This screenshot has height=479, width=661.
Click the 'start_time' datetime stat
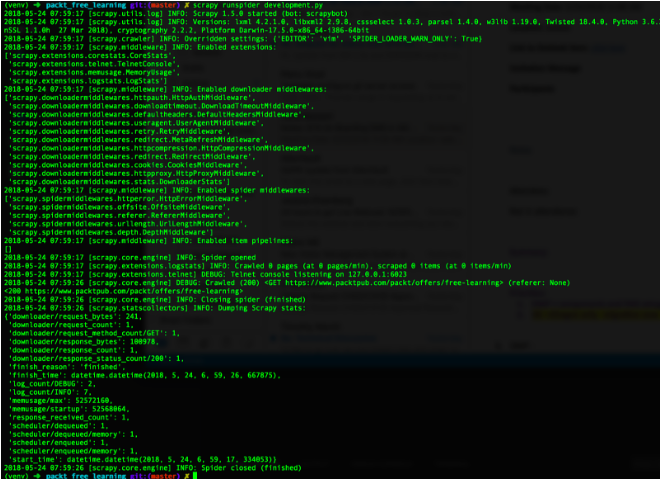coord(144,460)
